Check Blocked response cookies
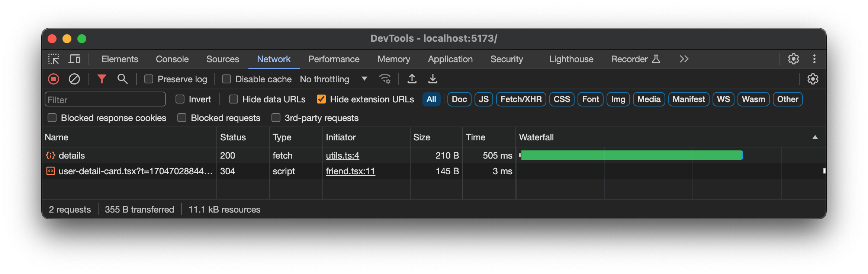 [52, 118]
